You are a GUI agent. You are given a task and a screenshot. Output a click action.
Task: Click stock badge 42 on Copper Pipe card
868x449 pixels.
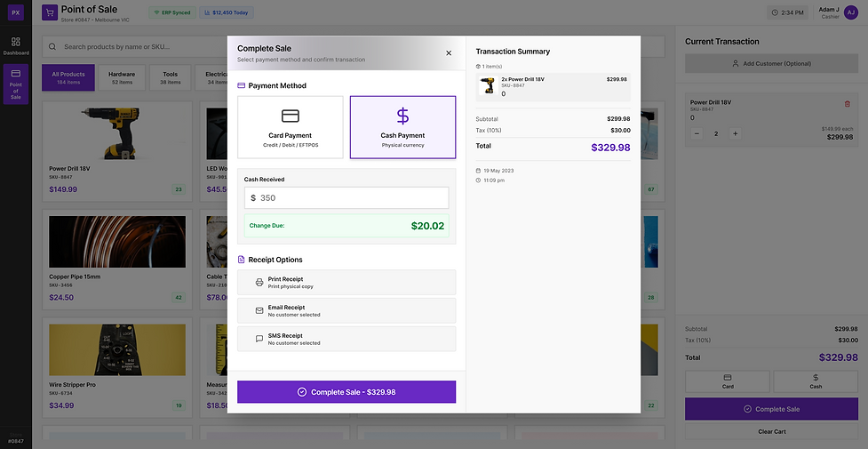click(179, 298)
